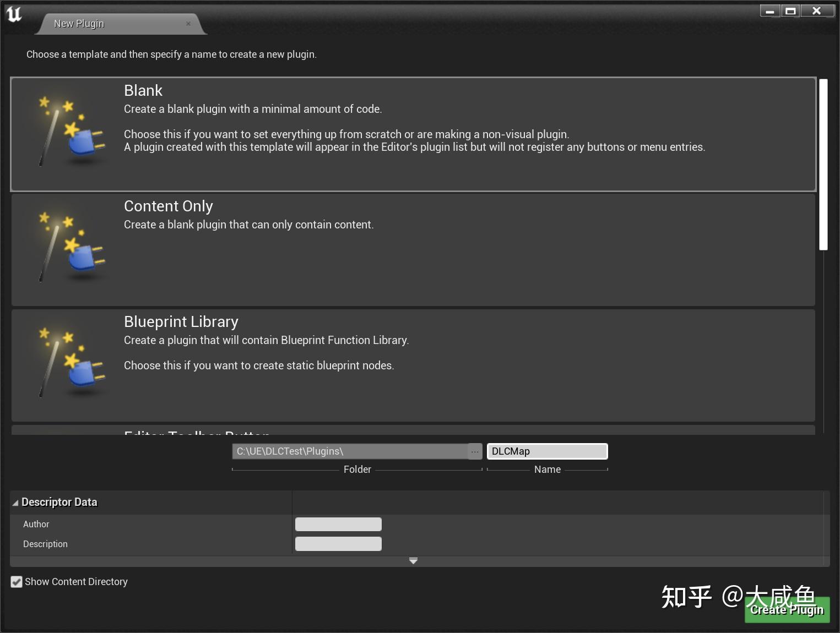Toggle the Show Content Directory checkbox

pyautogui.click(x=16, y=582)
